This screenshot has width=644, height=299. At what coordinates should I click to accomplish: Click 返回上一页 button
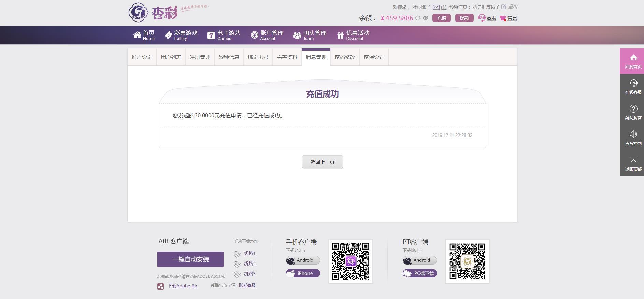323,162
